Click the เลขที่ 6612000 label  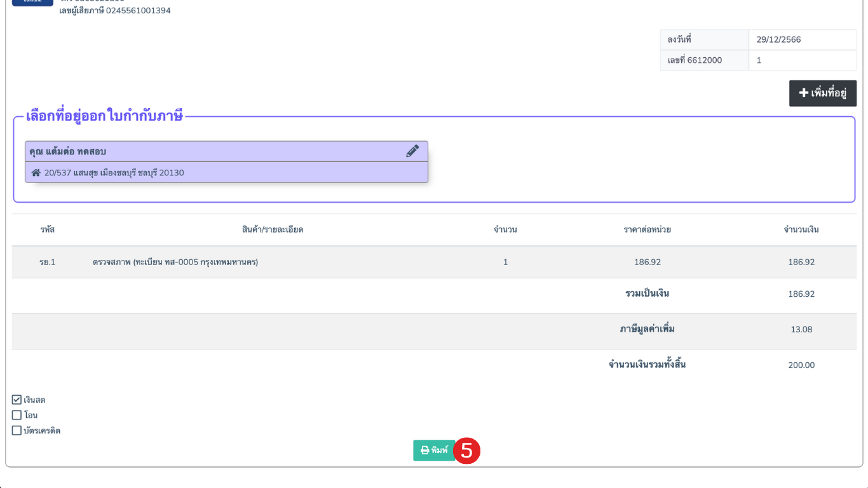coord(695,60)
